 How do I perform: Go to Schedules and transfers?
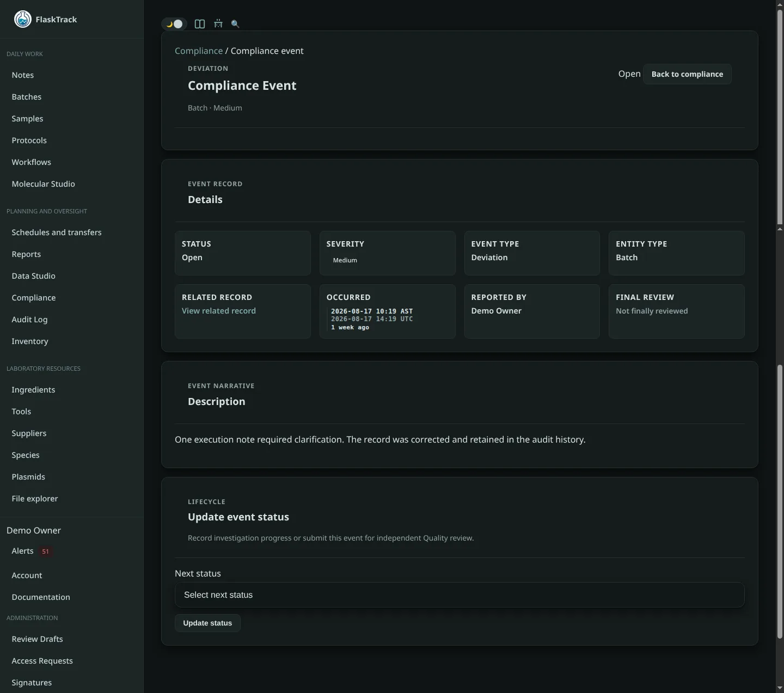[57, 232]
